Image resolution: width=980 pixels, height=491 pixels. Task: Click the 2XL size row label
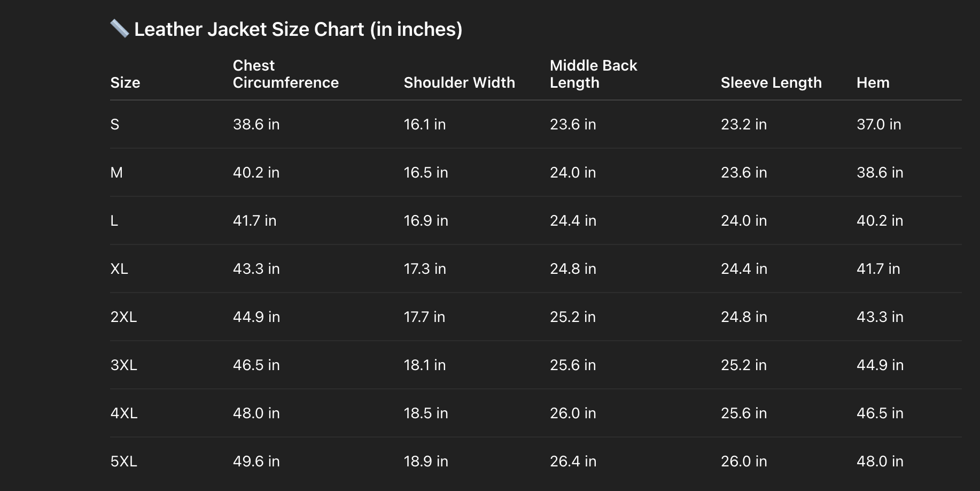[x=123, y=317]
